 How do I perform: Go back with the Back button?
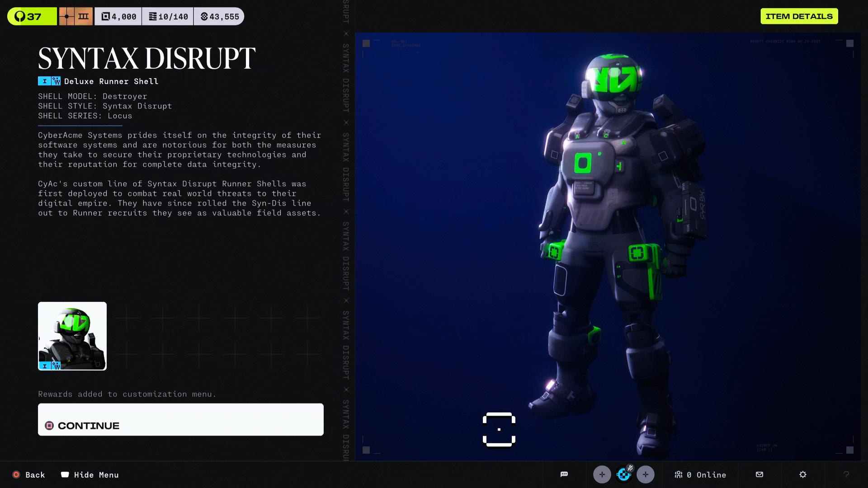tap(29, 474)
